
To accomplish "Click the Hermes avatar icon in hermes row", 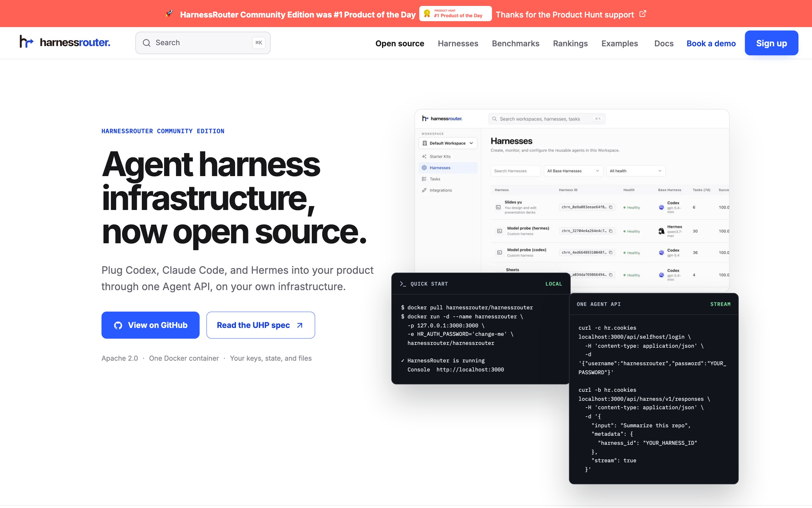I will (x=661, y=231).
